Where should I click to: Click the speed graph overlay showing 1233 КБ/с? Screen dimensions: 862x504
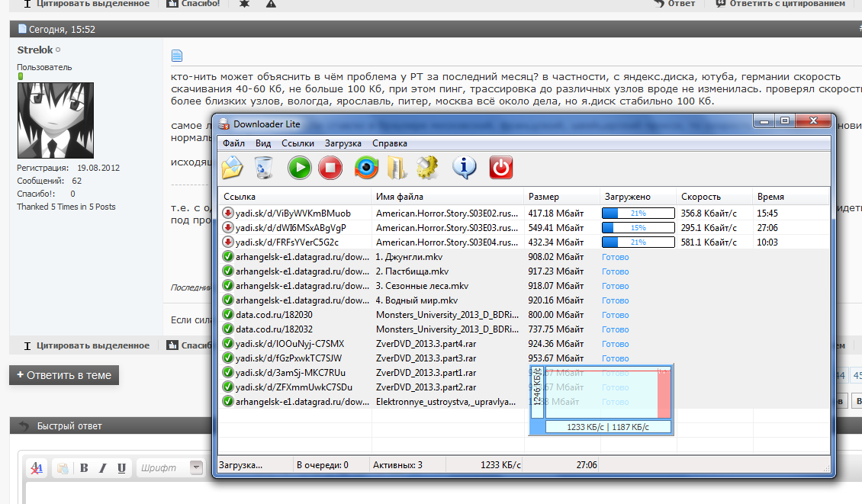601,400
